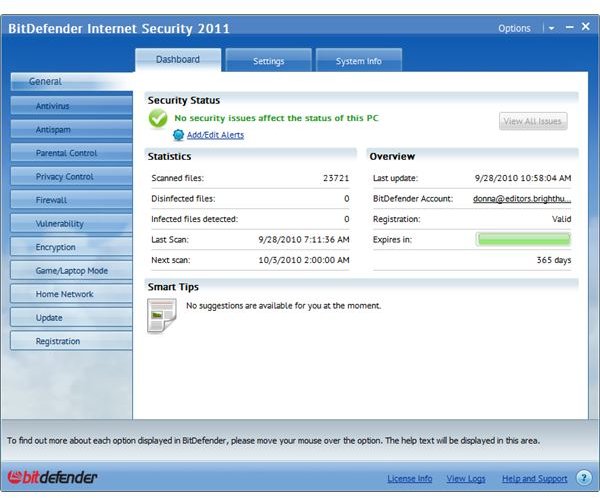Open the View Logs link
600x498 pixels.
click(466, 478)
